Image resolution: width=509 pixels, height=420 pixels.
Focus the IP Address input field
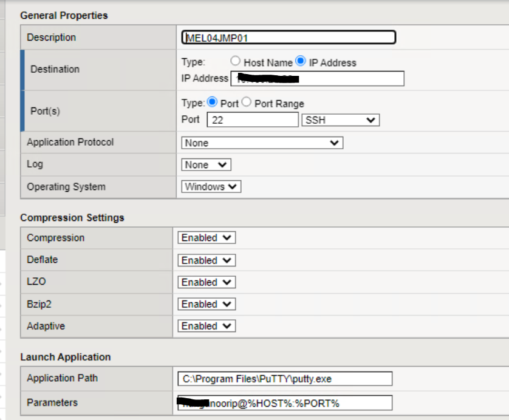tap(316, 79)
